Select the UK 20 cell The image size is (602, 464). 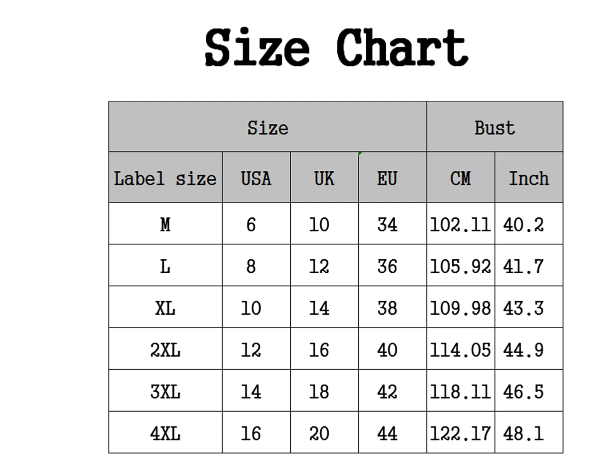[x=324, y=433]
